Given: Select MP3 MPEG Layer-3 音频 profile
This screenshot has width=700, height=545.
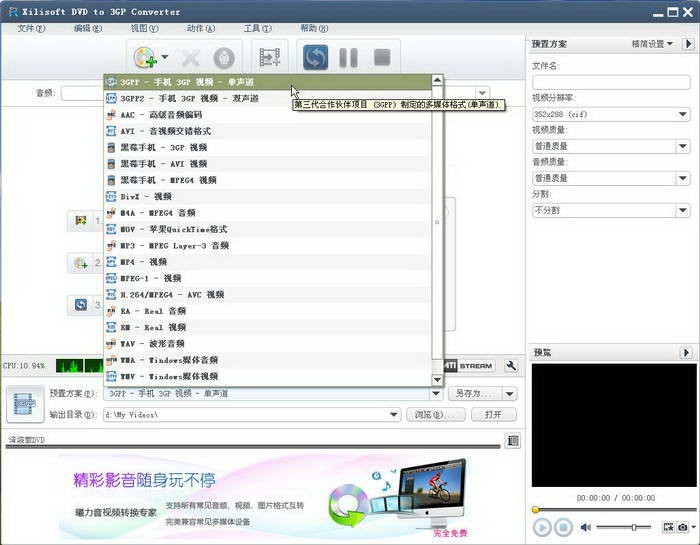Looking at the screenshot, I should (x=268, y=245).
